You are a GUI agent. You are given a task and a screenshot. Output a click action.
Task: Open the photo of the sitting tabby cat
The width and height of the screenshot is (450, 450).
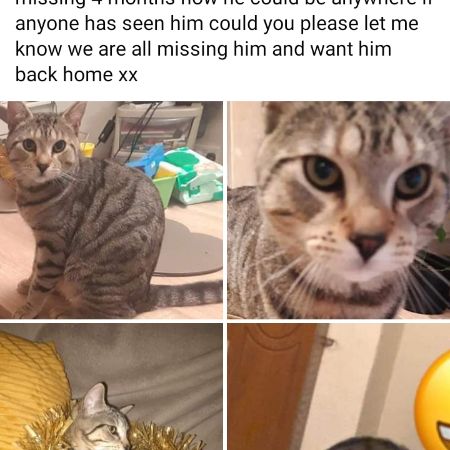(111, 210)
